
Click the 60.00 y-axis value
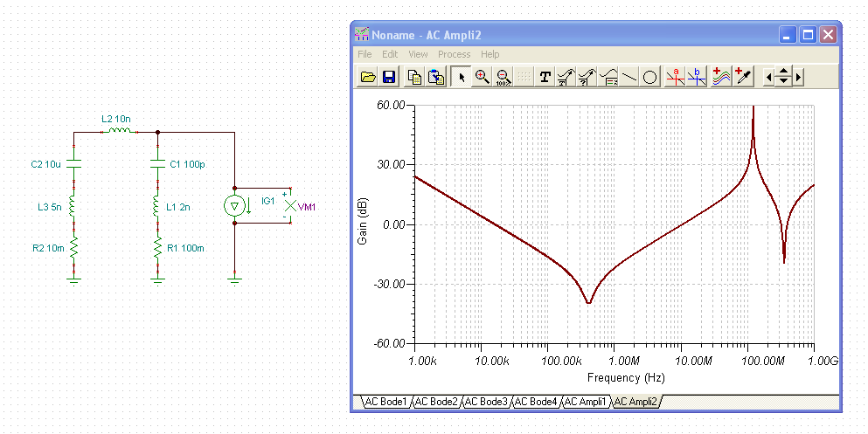pyautogui.click(x=390, y=105)
